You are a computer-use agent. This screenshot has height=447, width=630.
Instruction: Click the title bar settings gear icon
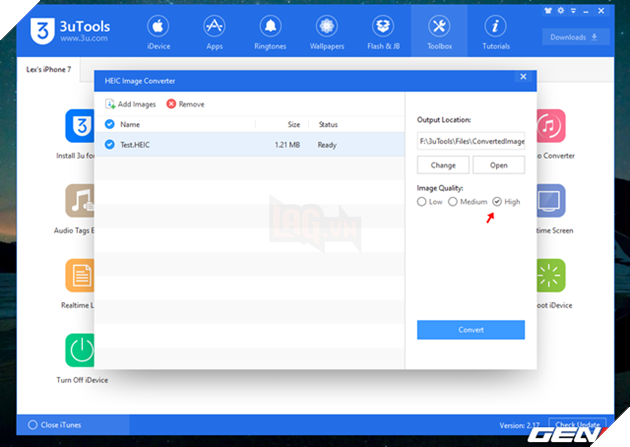[x=560, y=10]
